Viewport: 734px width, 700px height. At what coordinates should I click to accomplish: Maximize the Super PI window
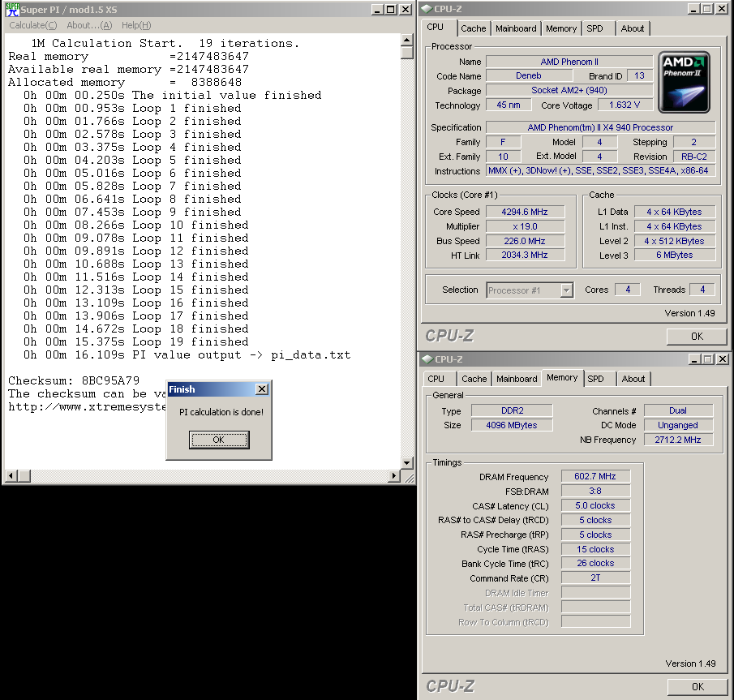(x=390, y=10)
